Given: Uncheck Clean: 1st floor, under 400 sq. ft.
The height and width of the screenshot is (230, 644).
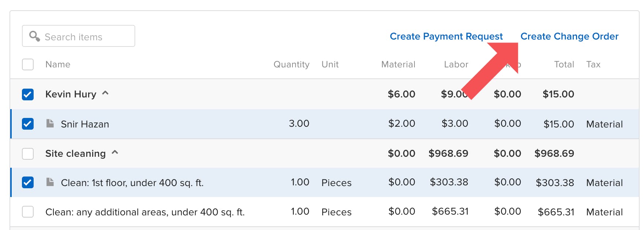Looking at the screenshot, I should [27, 182].
